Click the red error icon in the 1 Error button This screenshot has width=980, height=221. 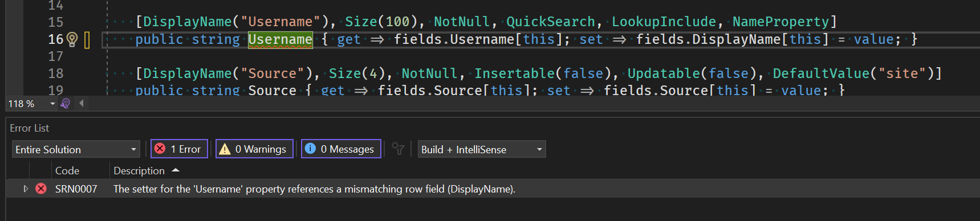160,149
